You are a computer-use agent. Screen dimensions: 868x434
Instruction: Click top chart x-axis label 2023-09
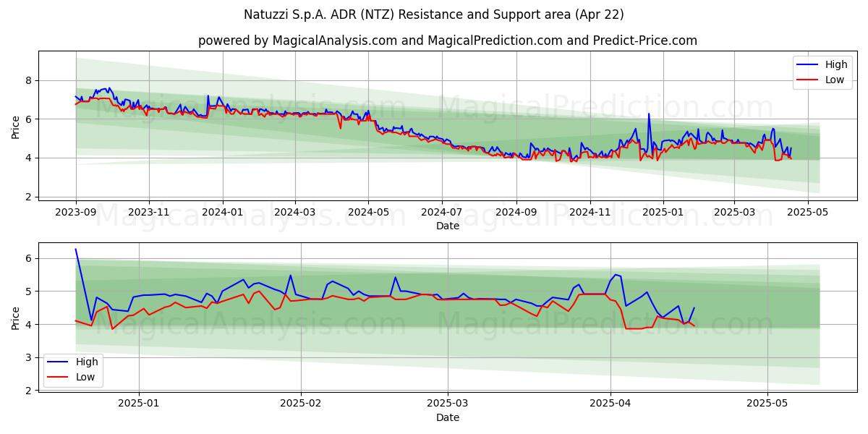pyautogui.click(x=76, y=213)
